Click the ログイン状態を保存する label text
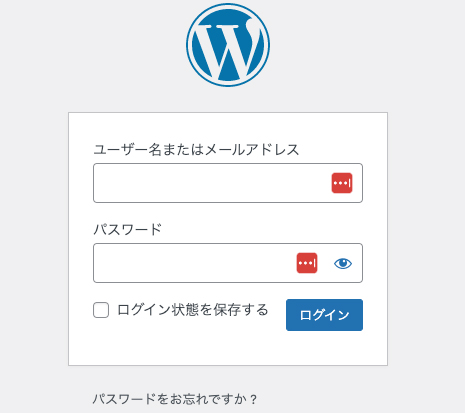The width and height of the screenshot is (465, 413). click(x=193, y=310)
